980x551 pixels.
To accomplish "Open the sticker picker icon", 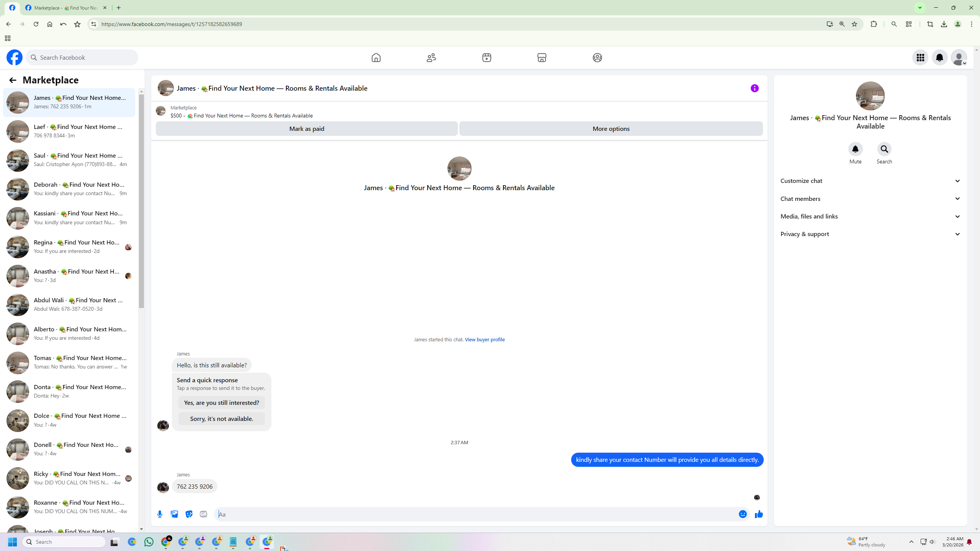I will pos(189,514).
